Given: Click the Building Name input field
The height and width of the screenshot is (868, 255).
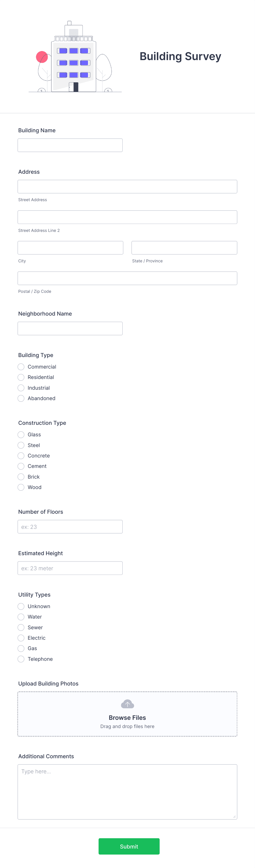Looking at the screenshot, I should (x=70, y=145).
